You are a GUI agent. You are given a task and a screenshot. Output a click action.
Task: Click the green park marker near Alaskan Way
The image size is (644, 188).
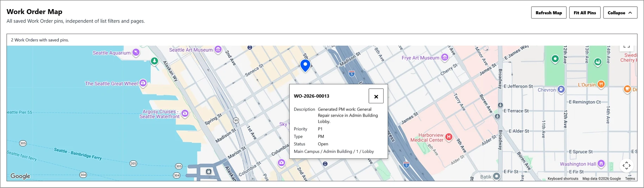click(154, 61)
